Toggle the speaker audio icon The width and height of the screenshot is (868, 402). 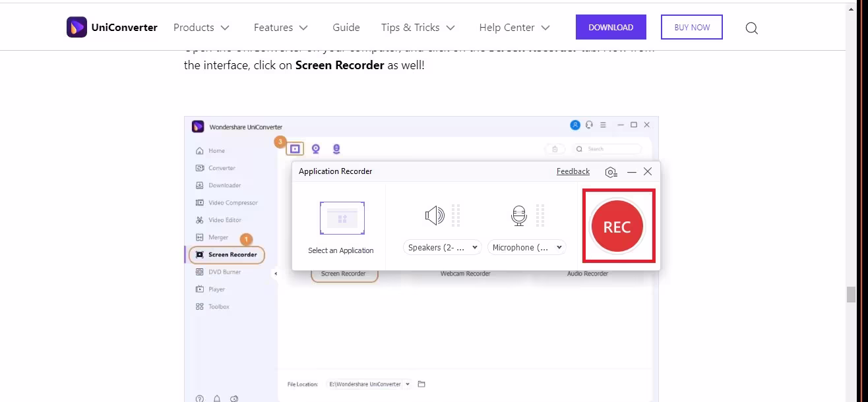click(435, 215)
